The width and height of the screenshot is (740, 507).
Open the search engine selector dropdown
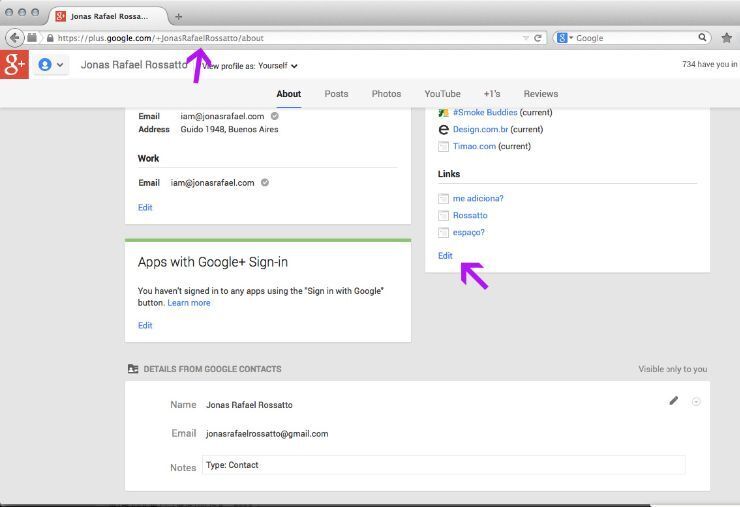click(565, 38)
